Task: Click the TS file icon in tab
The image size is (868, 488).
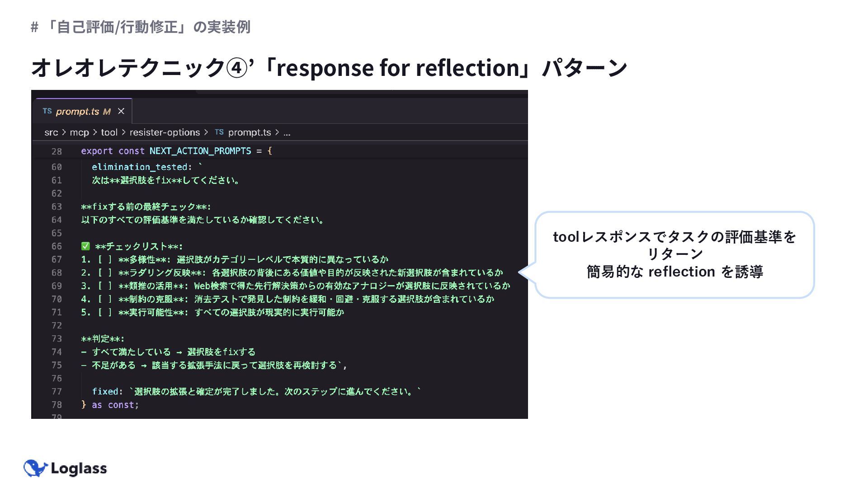Action: (47, 111)
